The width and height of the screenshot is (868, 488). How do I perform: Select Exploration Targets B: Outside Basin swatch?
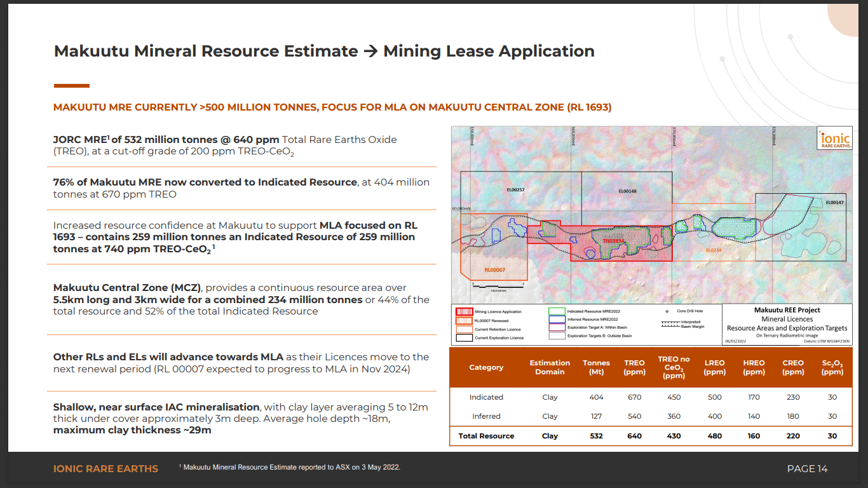tap(557, 335)
